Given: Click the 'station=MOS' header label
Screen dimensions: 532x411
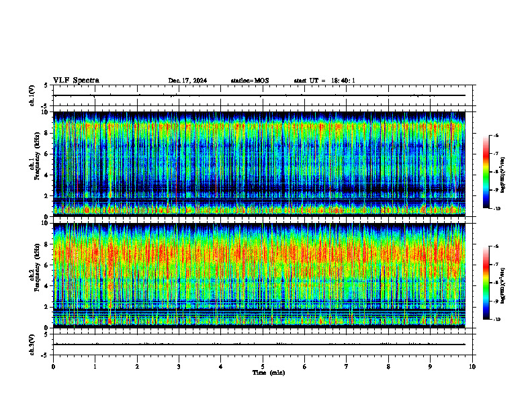Looking at the screenshot, I should 250,81.
